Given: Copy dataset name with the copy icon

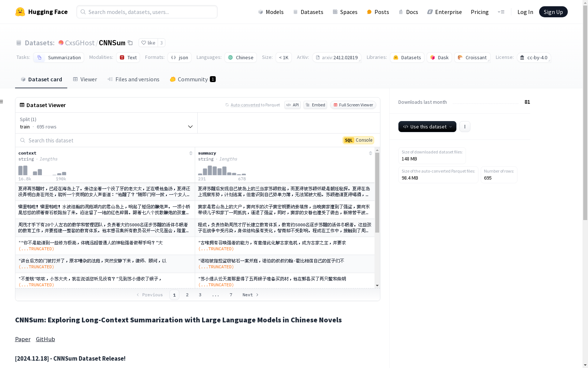Looking at the screenshot, I should point(130,43).
